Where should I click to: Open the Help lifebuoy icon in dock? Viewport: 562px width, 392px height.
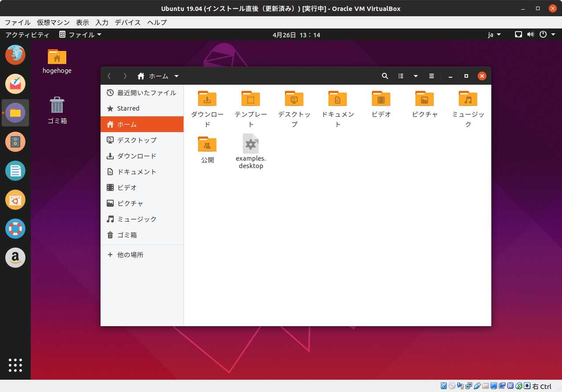15,229
